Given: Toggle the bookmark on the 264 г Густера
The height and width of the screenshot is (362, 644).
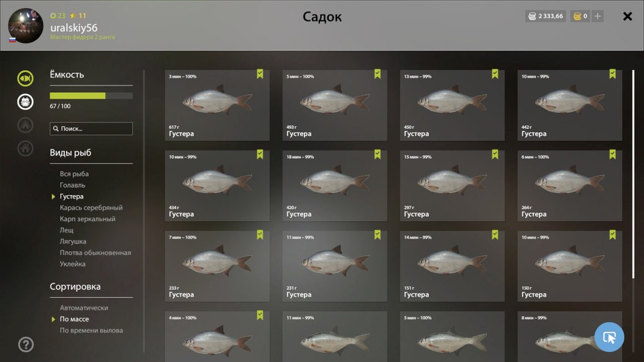Looking at the screenshot, I should coord(612,154).
